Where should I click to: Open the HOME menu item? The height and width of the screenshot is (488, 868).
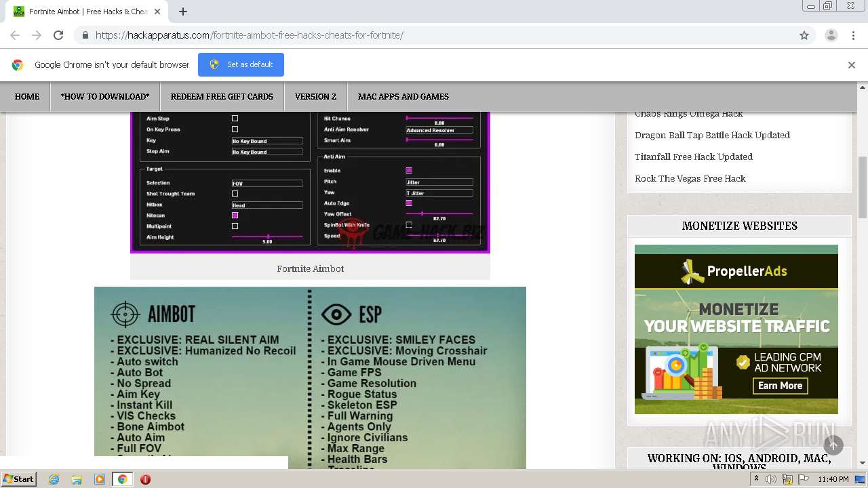pyautogui.click(x=27, y=96)
